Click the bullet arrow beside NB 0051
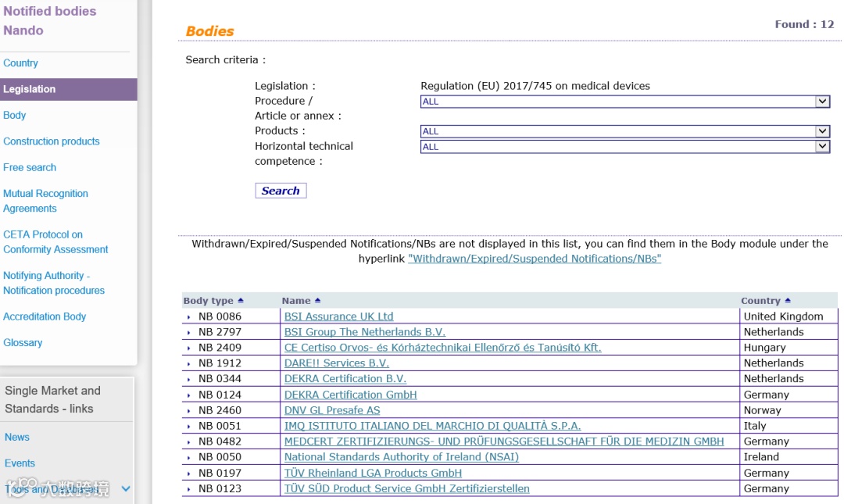Screen dimensions: 844x504 (x=188, y=427)
